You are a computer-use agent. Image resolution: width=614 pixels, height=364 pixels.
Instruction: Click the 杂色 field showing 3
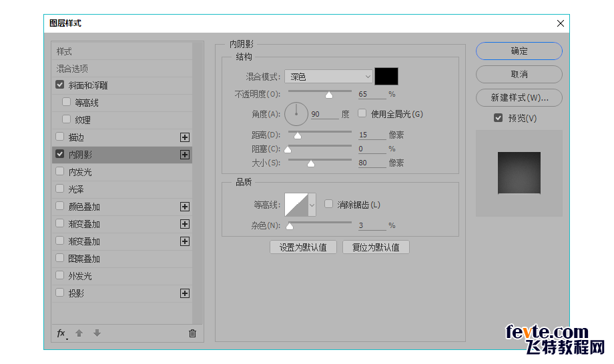point(372,225)
